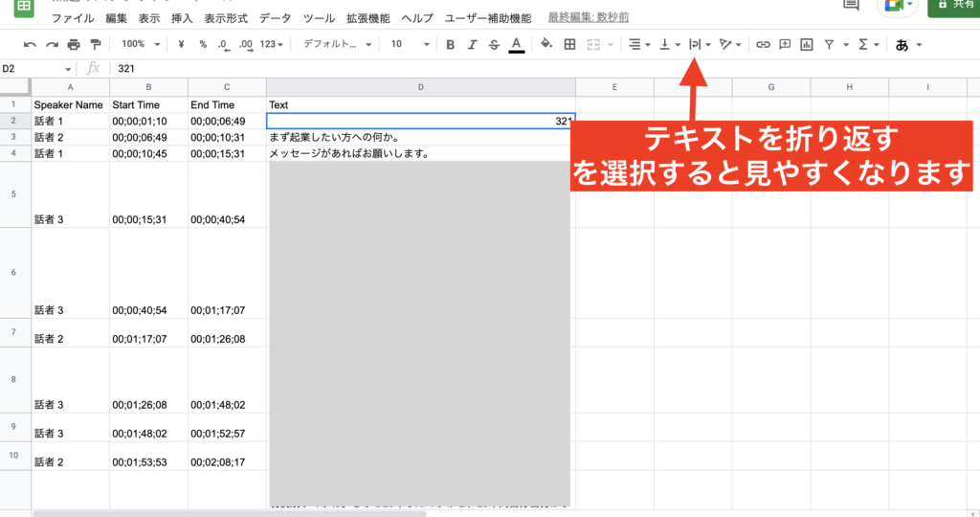Expand the 100% zoom dropdown
The width and height of the screenshot is (980, 517).
coord(142,44)
